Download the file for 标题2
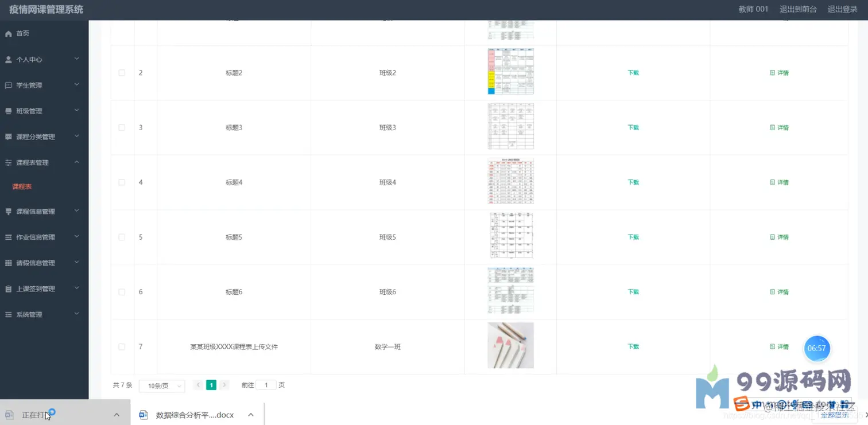Image resolution: width=868 pixels, height=425 pixels. pos(633,73)
